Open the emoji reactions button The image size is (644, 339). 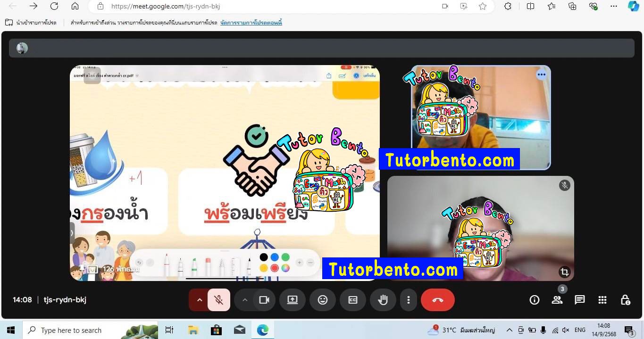coord(323,300)
